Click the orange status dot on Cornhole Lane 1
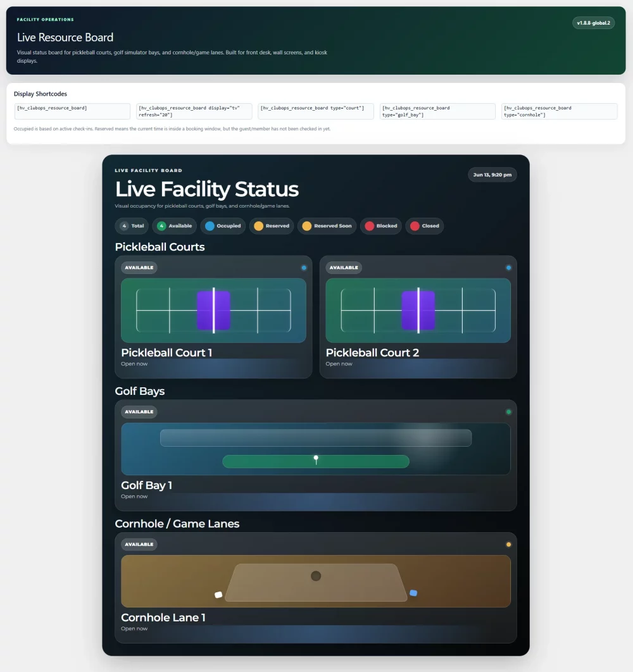The image size is (633, 672). [509, 544]
